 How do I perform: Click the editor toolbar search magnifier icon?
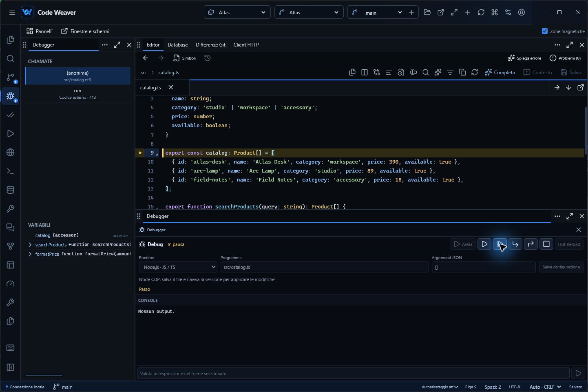coord(426,73)
